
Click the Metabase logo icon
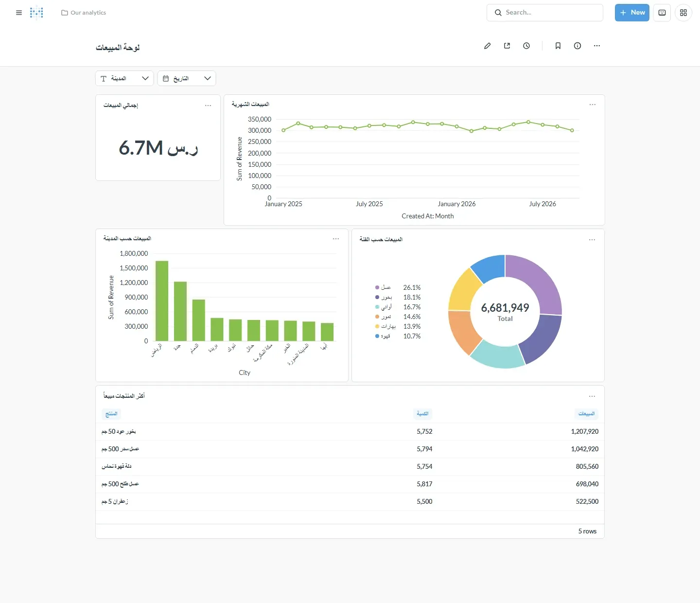[x=36, y=13]
